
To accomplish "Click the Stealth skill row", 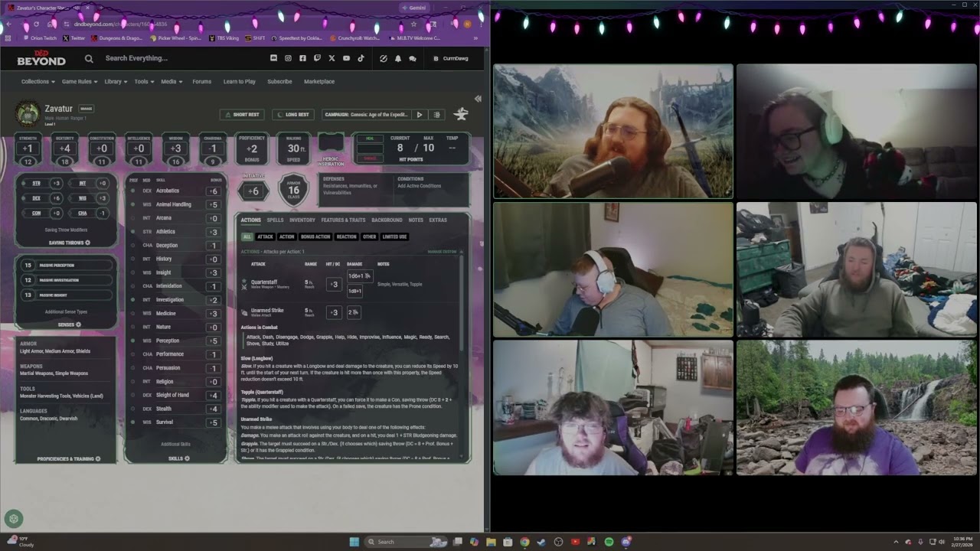I will (175, 409).
